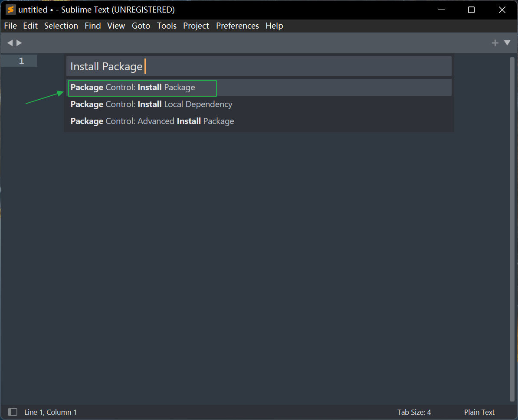Open Tab Size: 4 settings
The width and height of the screenshot is (518, 420).
pos(414,412)
